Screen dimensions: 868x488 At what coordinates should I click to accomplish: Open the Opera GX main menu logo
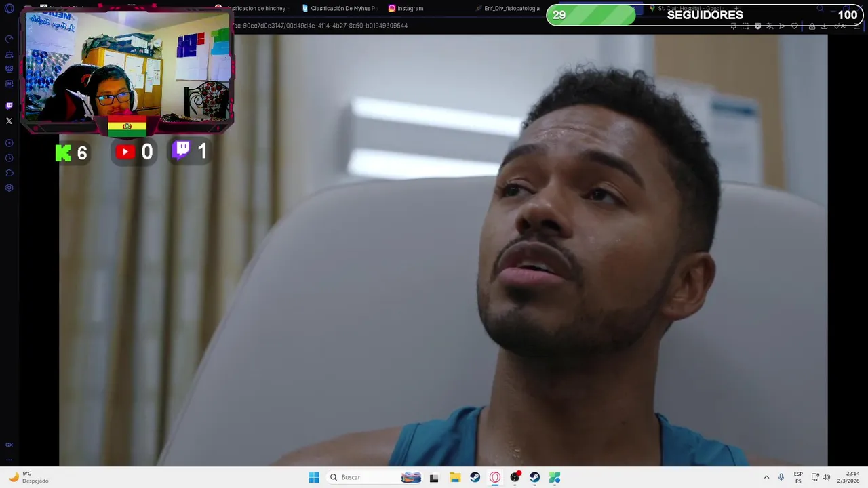[x=9, y=9]
